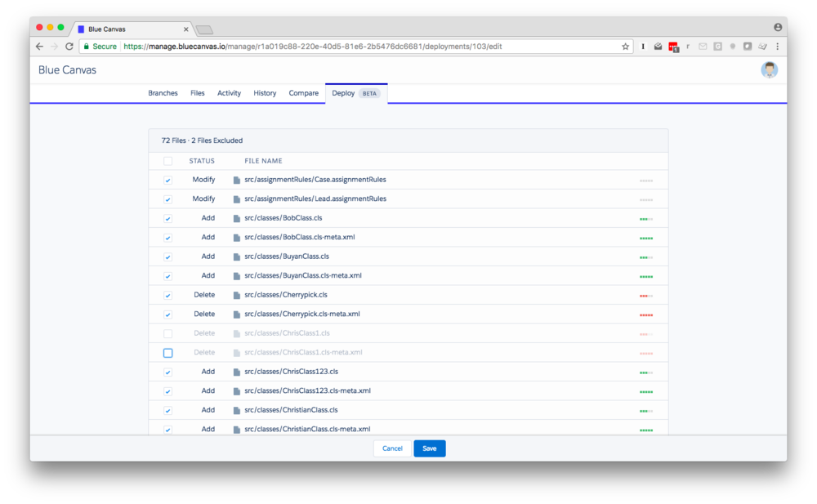817x504 pixels.
Task: Select file name src/assignmentRules/Lead.assignmentRules
Action: point(315,198)
